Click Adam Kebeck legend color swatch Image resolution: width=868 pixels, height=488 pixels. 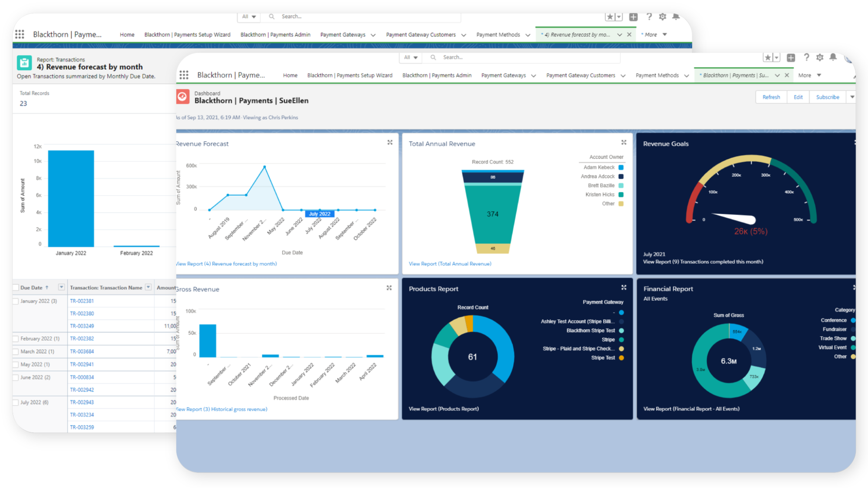[x=621, y=167]
